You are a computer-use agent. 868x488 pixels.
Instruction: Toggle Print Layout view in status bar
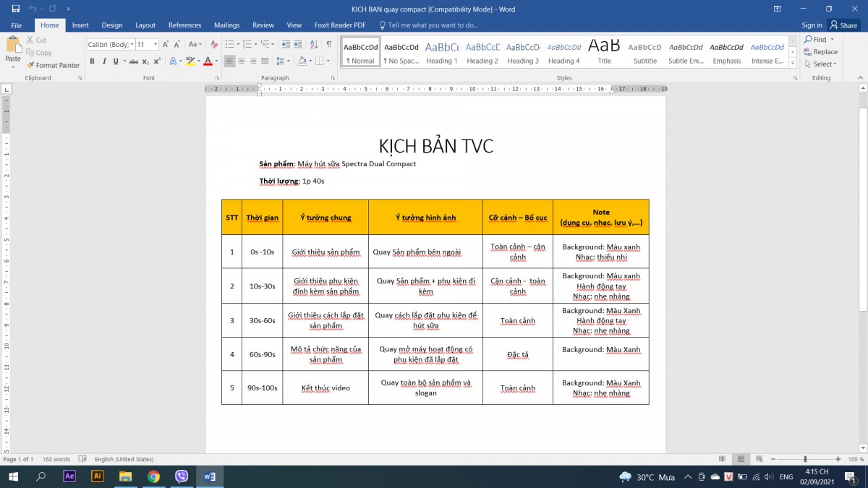tap(739, 459)
